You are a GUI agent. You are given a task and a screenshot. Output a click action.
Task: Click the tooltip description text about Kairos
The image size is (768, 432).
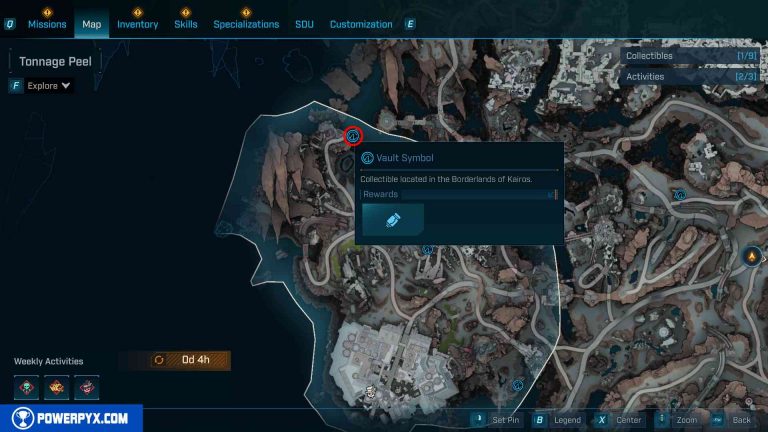pos(446,179)
